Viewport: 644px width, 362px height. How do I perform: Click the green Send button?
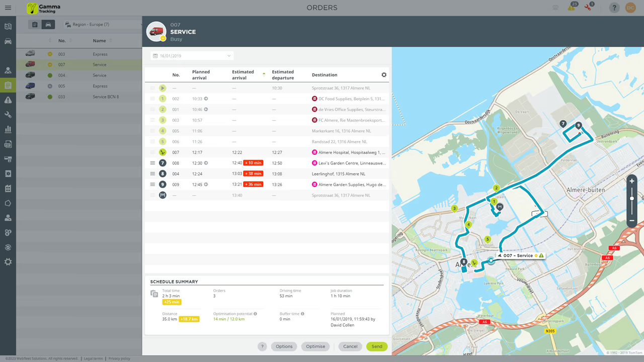tap(377, 346)
